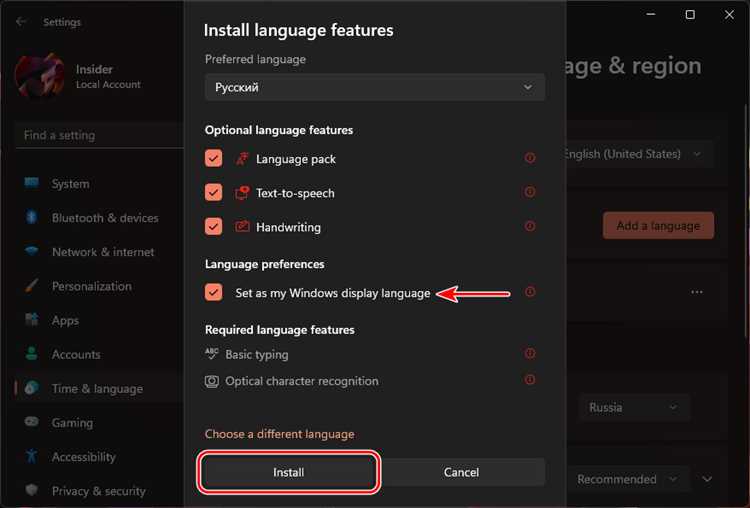This screenshot has width=750, height=508.
Task: Click the Bluetooth & devices sidebar icon
Action: [32, 217]
